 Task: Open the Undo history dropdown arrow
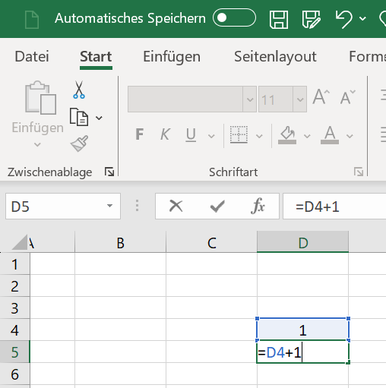363,19
